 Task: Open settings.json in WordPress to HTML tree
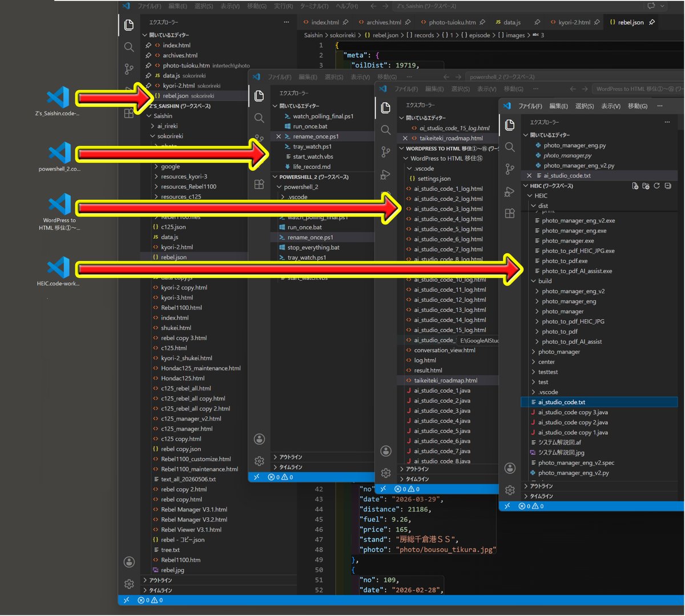(434, 179)
